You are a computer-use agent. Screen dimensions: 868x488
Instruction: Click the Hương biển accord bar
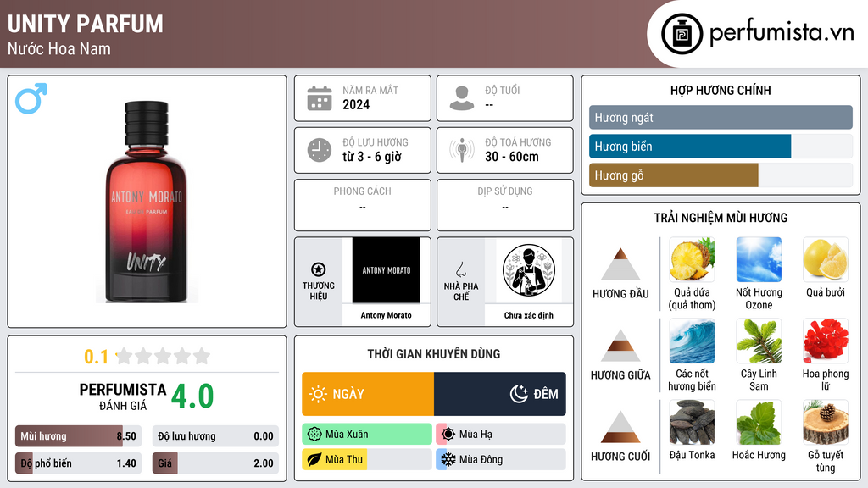click(x=721, y=146)
